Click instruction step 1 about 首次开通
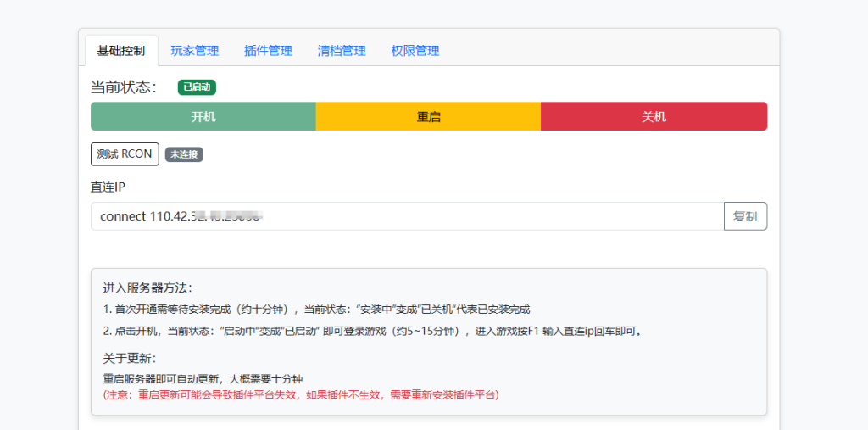Screen dimensions: 868x430 (x=322, y=310)
